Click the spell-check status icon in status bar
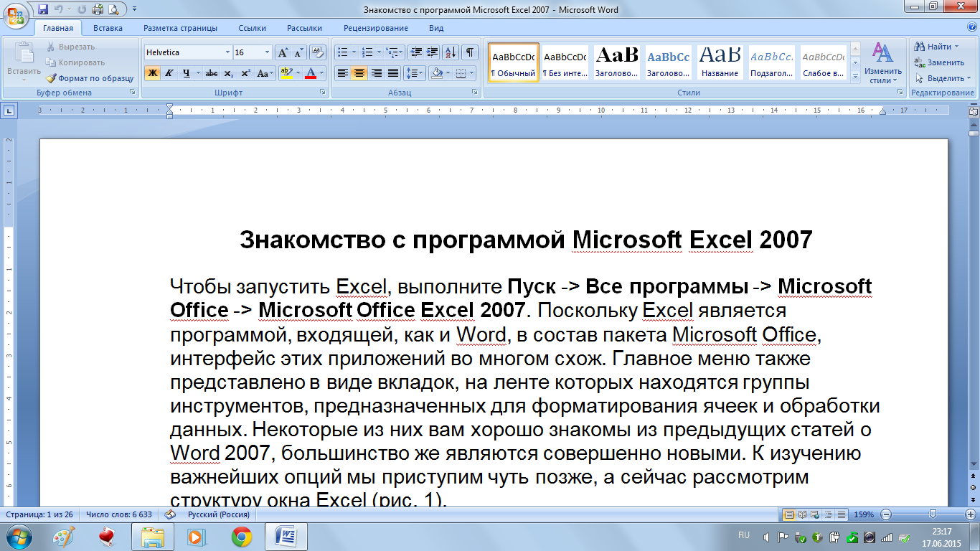The image size is (980, 551). coord(170,514)
